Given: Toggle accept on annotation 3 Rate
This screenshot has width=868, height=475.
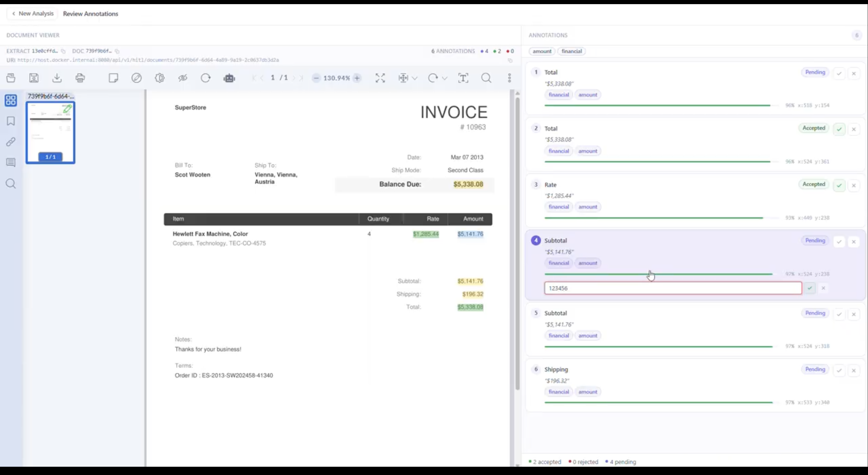Looking at the screenshot, I should (839, 186).
